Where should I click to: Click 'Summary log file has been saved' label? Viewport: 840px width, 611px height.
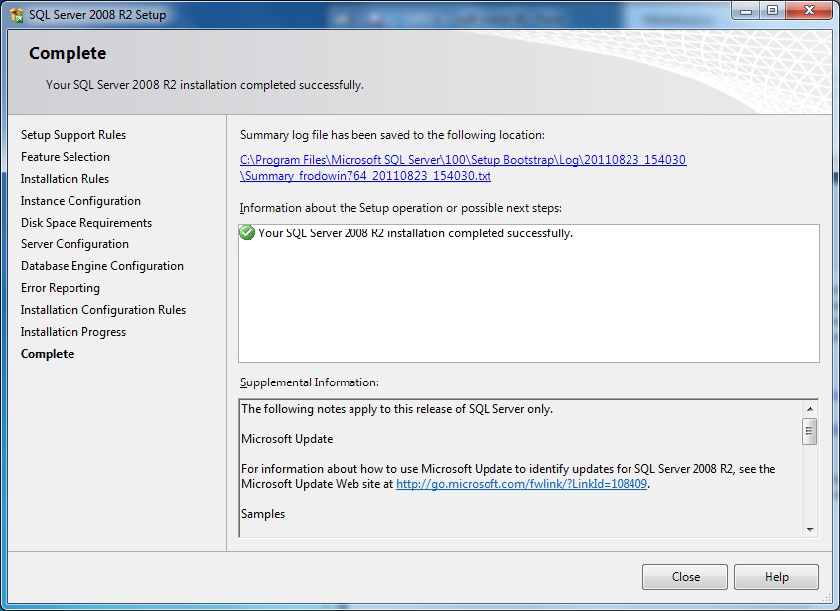coord(392,135)
